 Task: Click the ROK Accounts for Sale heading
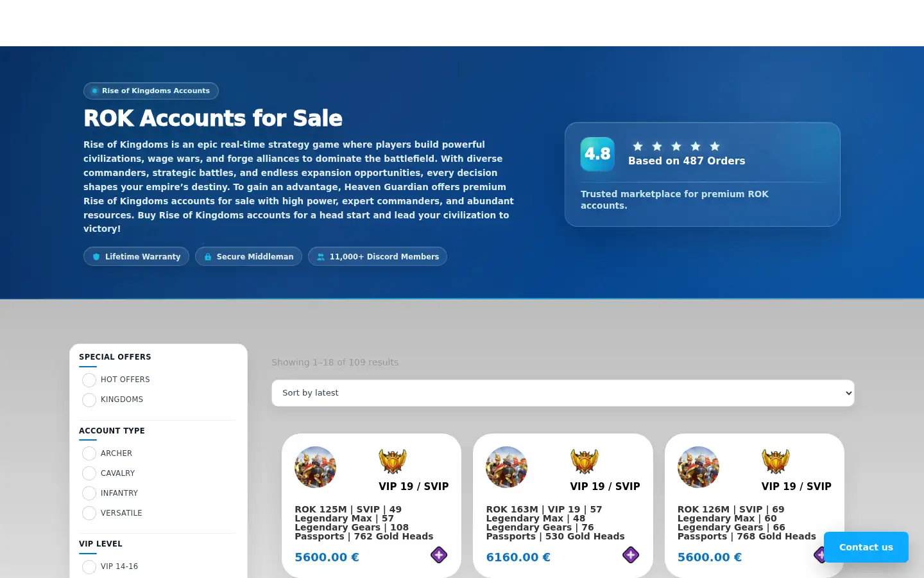point(213,118)
